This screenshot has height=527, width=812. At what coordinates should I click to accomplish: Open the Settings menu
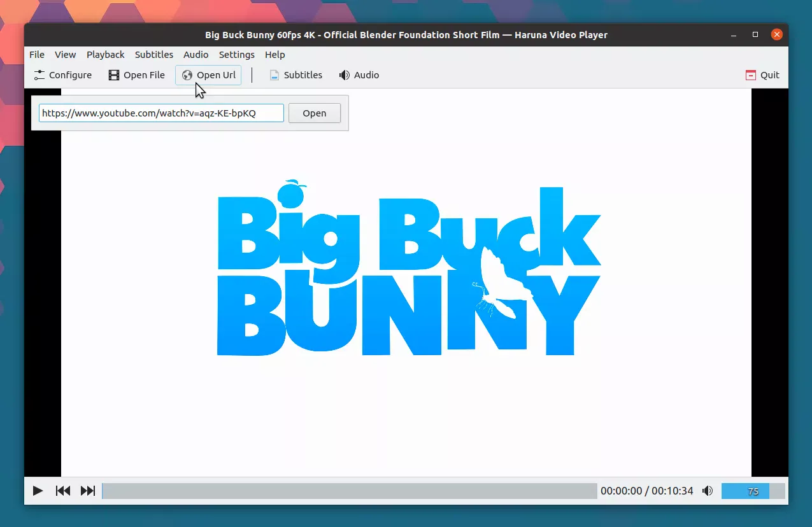[x=236, y=55]
